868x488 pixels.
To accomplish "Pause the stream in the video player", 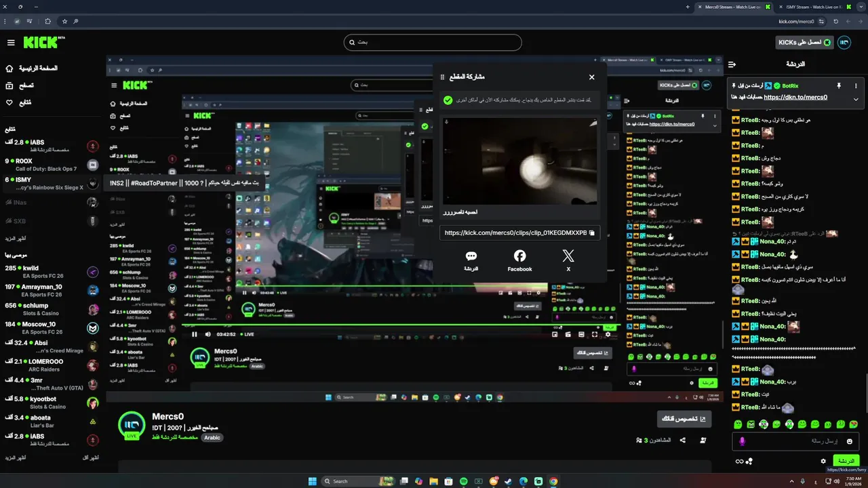I will coord(195,334).
